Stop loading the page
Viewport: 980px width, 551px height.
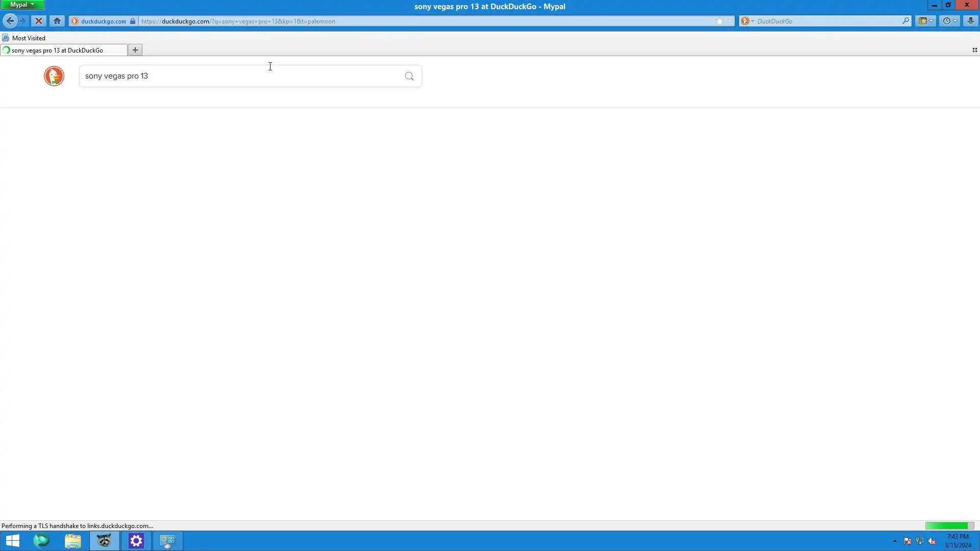[38, 21]
